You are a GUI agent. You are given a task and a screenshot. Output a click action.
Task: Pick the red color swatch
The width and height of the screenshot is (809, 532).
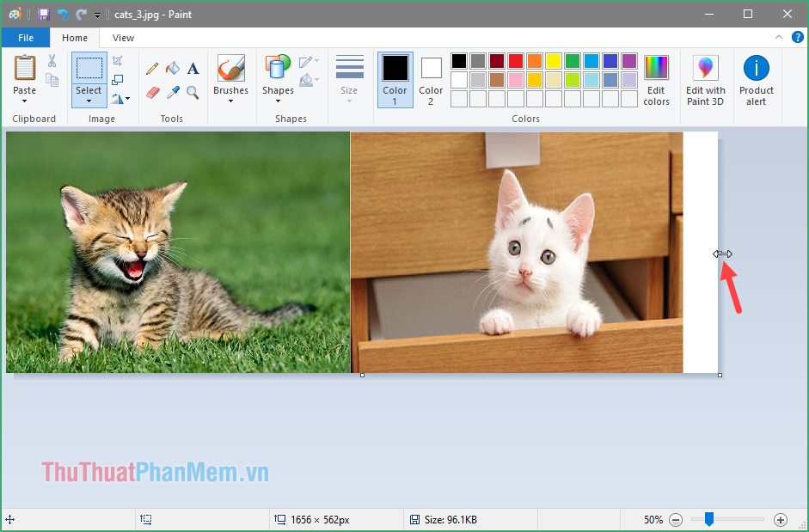[515, 61]
